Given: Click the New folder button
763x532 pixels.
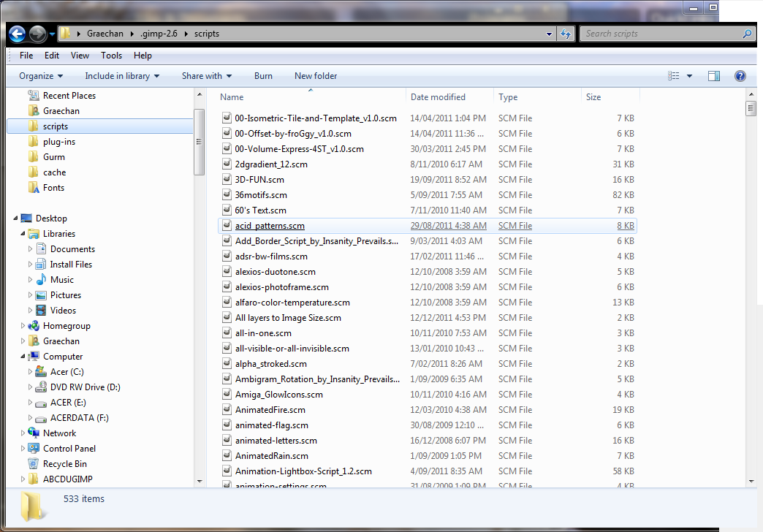Looking at the screenshot, I should [x=316, y=76].
